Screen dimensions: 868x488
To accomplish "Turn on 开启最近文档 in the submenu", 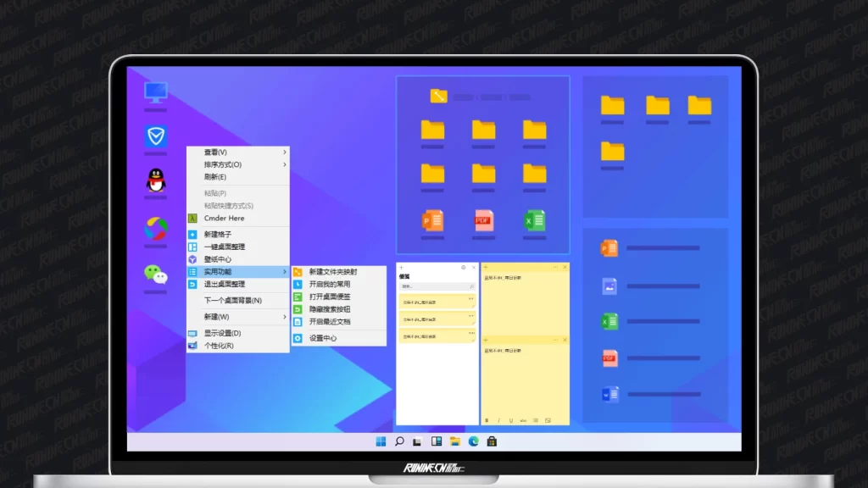I will pos(329,322).
